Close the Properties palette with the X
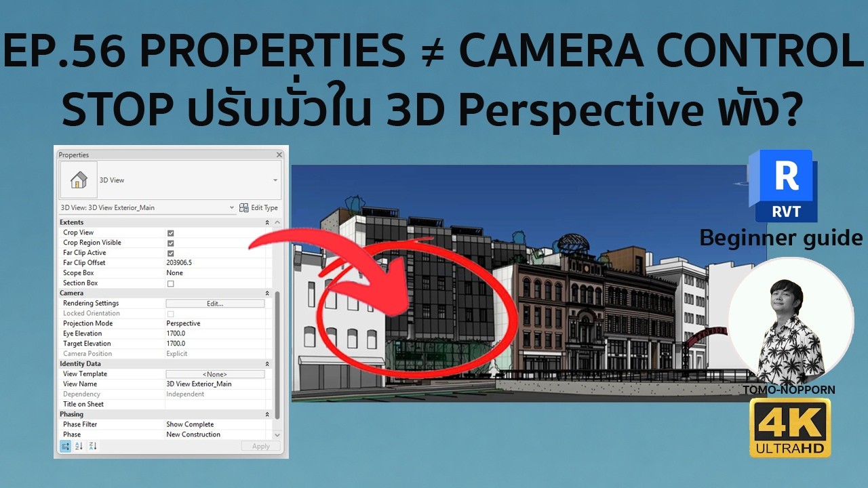The height and width of the screenshot is (488, 868). click(279, 155)
